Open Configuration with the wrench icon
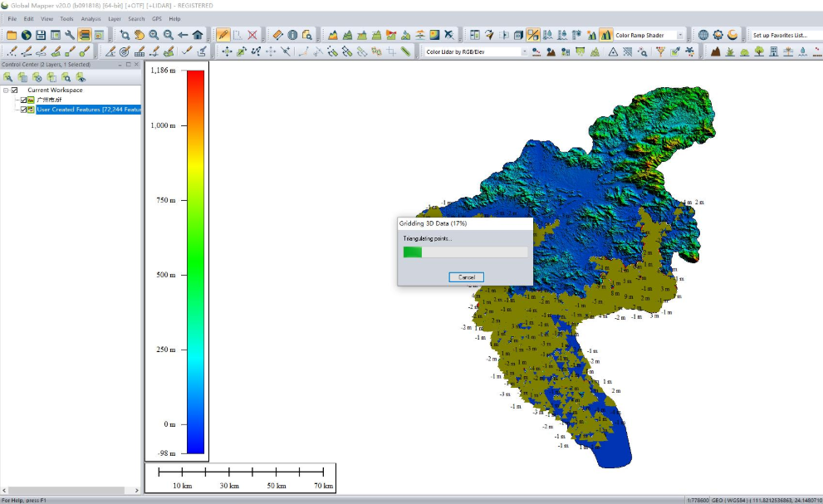The width and height of the screenshot is (823, 504). (70, 35)
